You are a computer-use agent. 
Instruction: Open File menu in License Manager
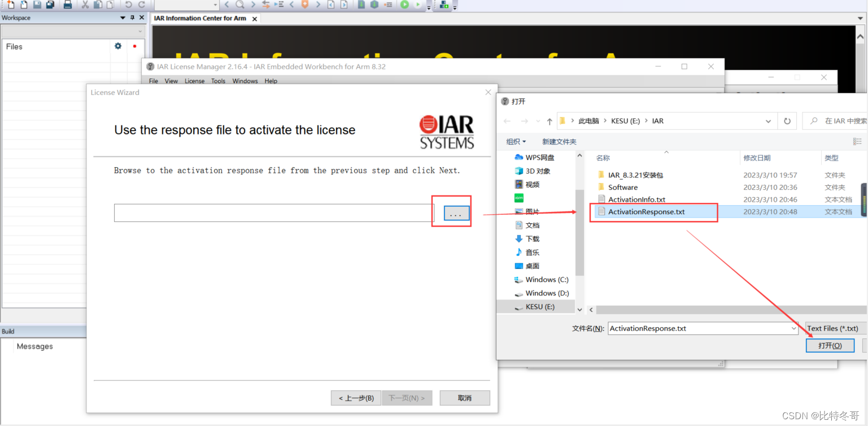[154, 81]
